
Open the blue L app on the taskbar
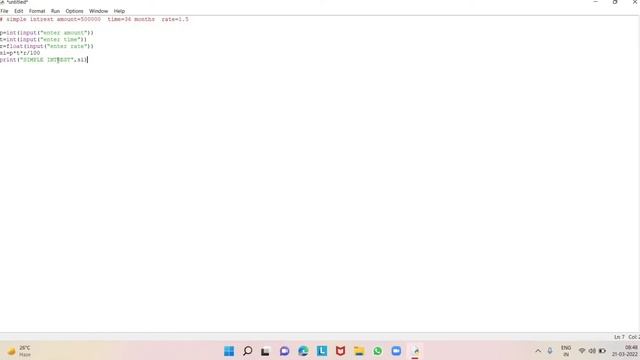pyautogui.click(x=322, y=351)
